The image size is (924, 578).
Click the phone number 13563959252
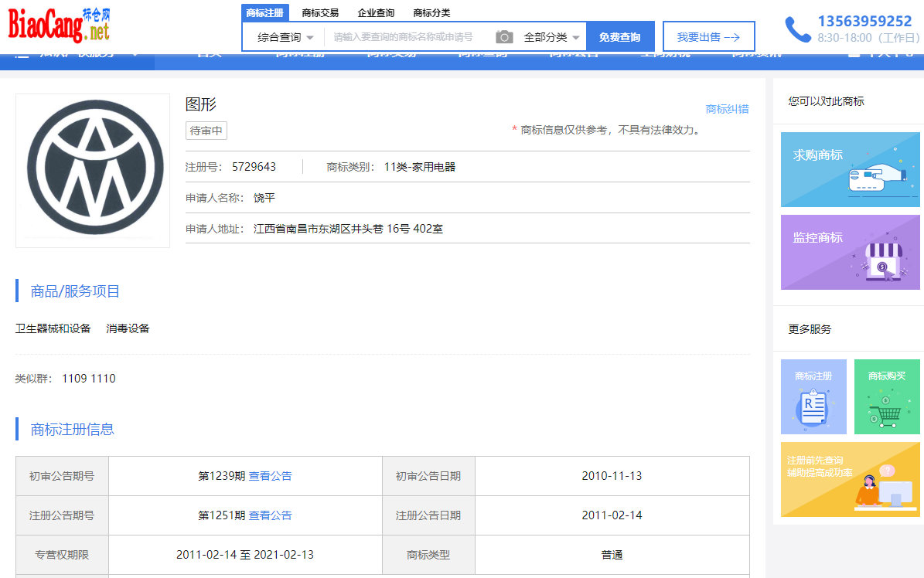click(x=864, y=21)
